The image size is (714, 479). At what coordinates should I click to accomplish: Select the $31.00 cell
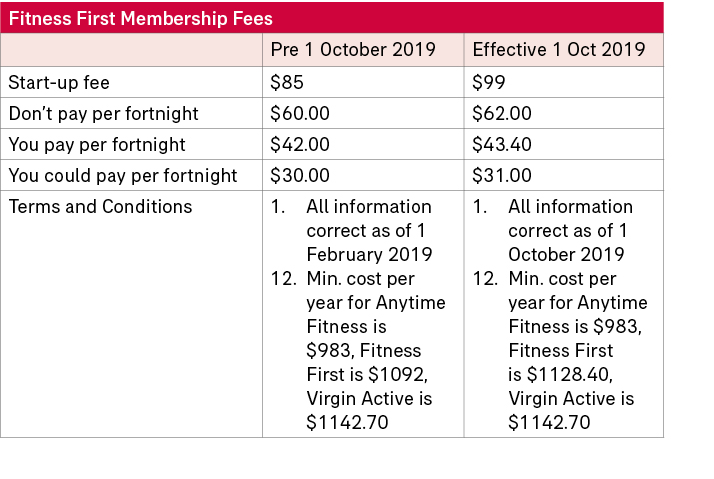tap(501, 176)
